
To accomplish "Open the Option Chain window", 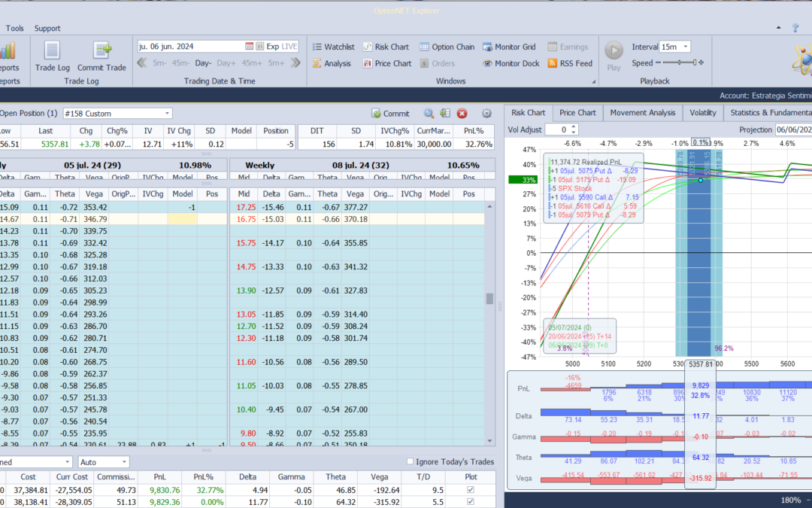I will (447, 47).
